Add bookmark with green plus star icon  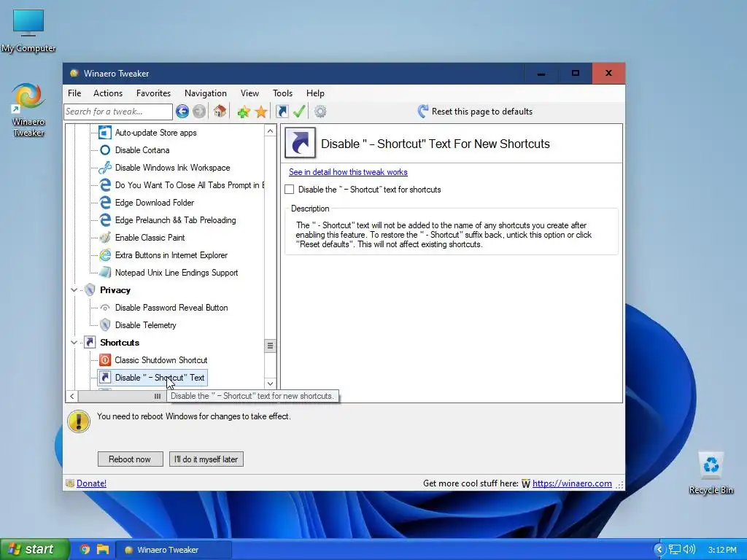244,112
